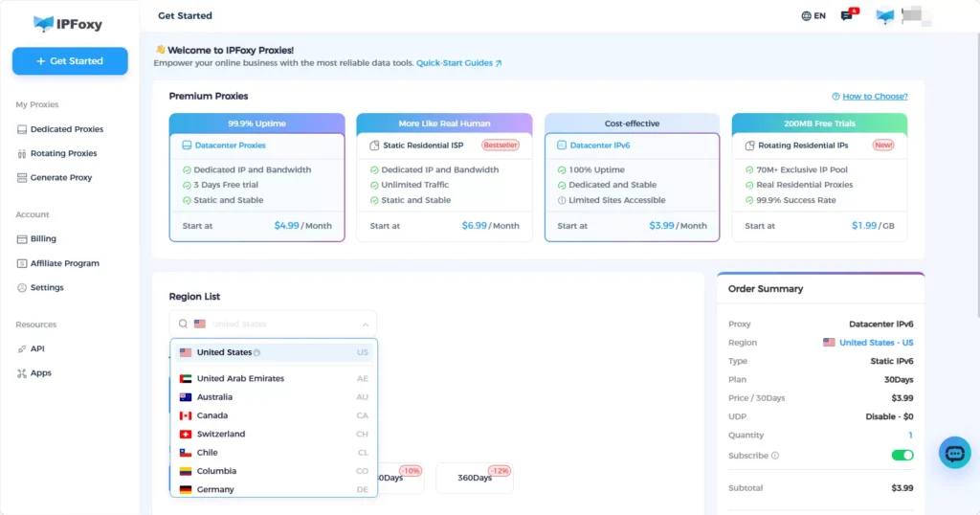
Task: Click the region search input field
Action: 273,324
